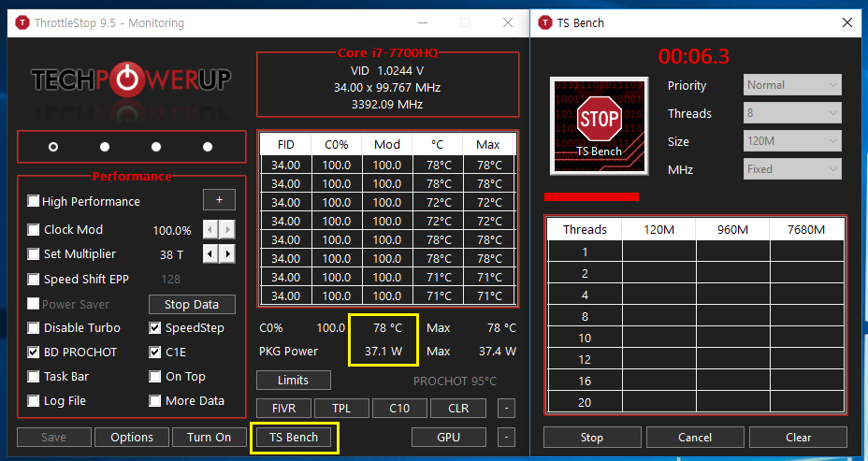Enable Speed Shift EPP checkbox
The height and width of the screenshot is (461, 868).
[x=34, y=279]
